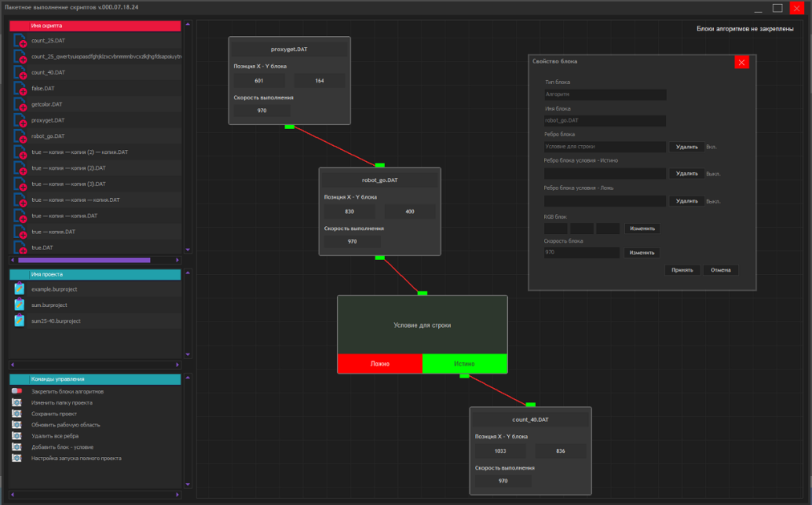Click the green output connector under robot_go.DAT block

380,257
